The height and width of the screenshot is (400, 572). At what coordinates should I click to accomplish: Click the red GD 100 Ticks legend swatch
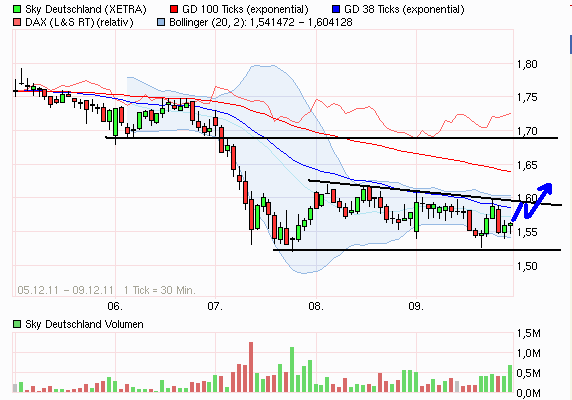click(x=174, y=9)
